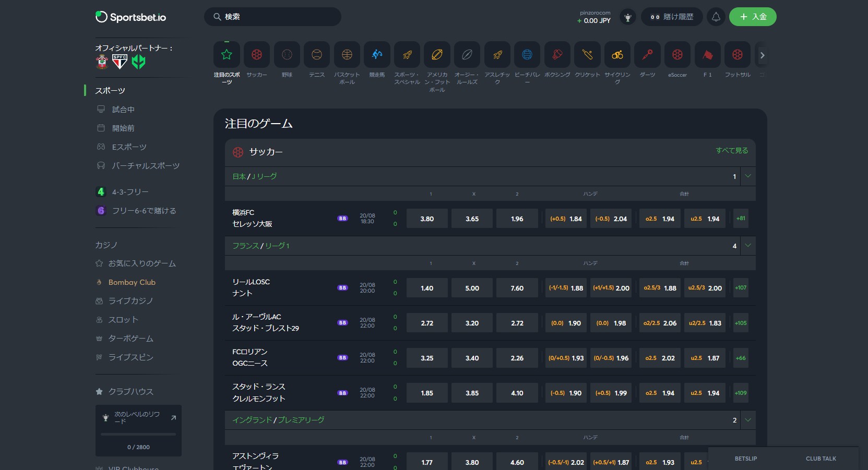Open more markets +105 for ル・アーヴルAC match

click(741, 323)
